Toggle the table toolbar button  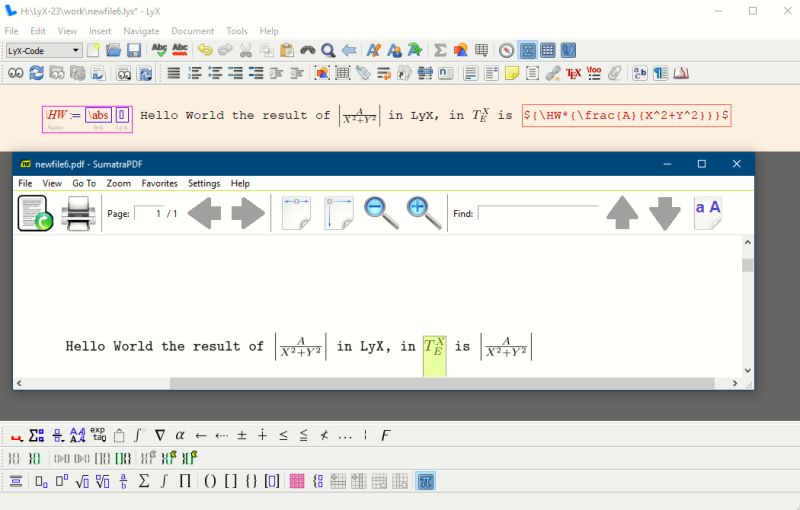coord(547,50)
